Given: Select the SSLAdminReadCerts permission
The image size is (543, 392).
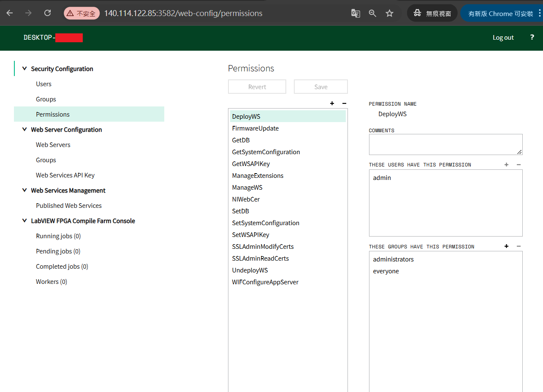Looking at the screenshot, I should [288, 259].
